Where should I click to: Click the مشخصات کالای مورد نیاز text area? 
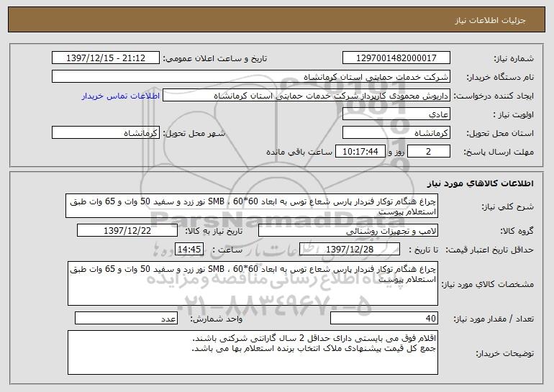point(253,283)
